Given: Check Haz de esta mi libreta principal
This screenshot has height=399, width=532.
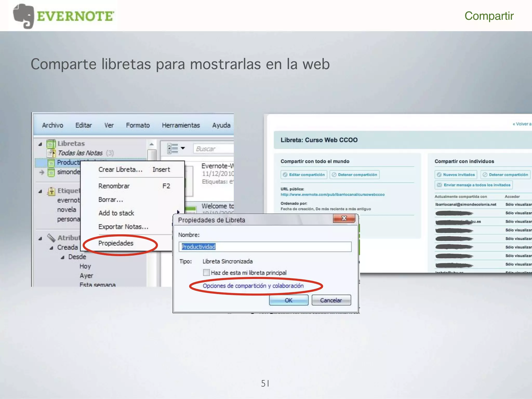Looking at the screenshot, I should click(x=206, y=272).
